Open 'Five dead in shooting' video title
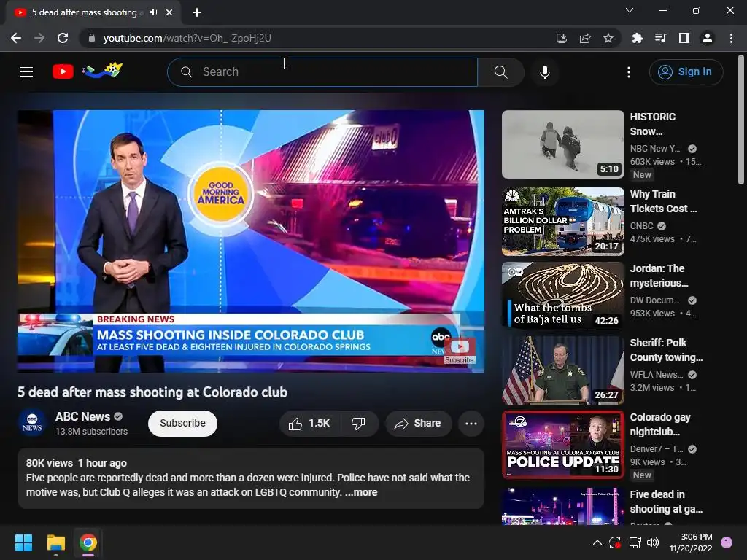The height and width of the screenshot is (560, 747). point(666,502)
